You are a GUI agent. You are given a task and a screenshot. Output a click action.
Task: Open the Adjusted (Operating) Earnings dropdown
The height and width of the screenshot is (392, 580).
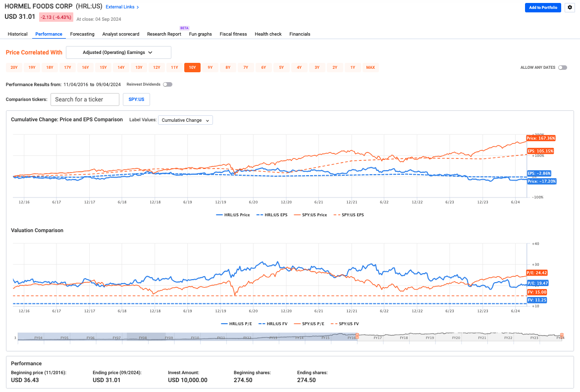[118, 52]
